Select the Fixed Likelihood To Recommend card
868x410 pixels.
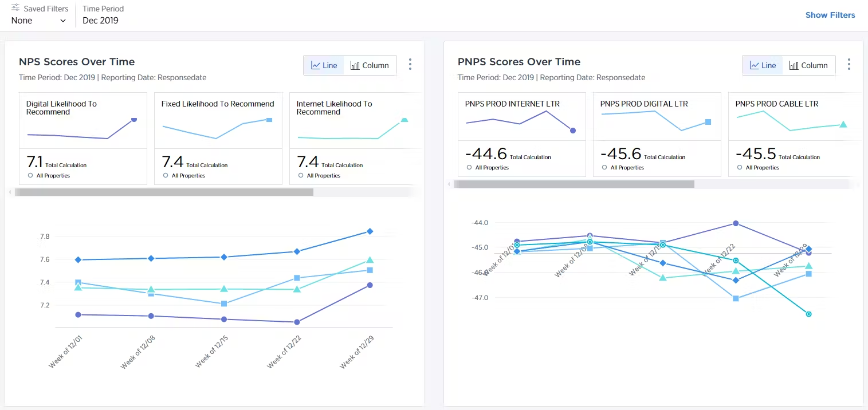218,139
